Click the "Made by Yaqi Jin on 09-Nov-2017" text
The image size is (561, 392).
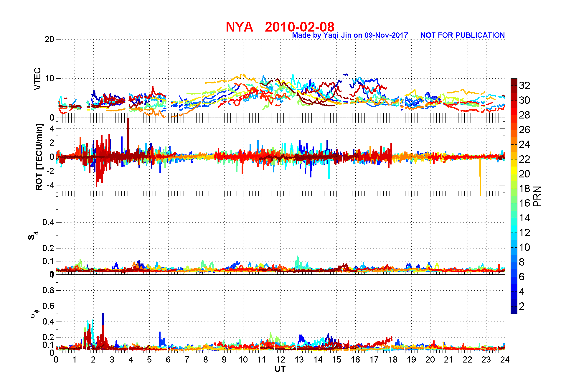tap(350, 35)
